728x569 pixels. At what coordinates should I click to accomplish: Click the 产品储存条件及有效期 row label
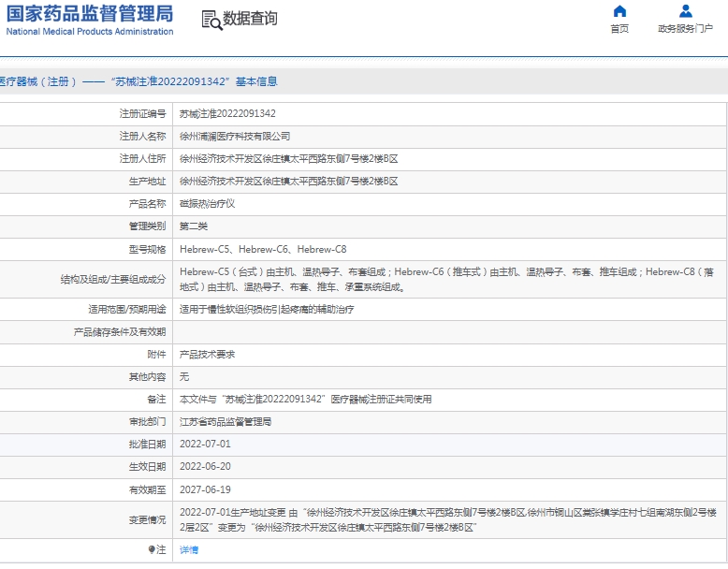point(120,332)
